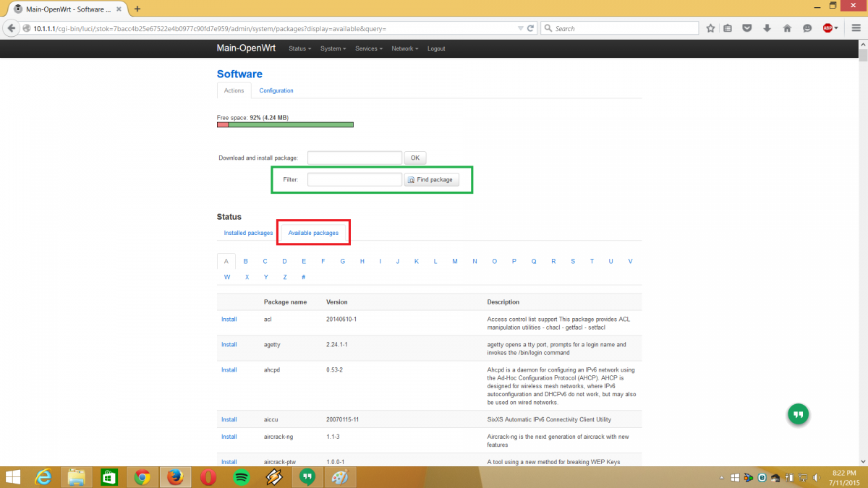Image resolution: width=868 pixels, height=488 pixels.
Task: Click the green Hangouts floating chat bubble
Action: (798, 414)
